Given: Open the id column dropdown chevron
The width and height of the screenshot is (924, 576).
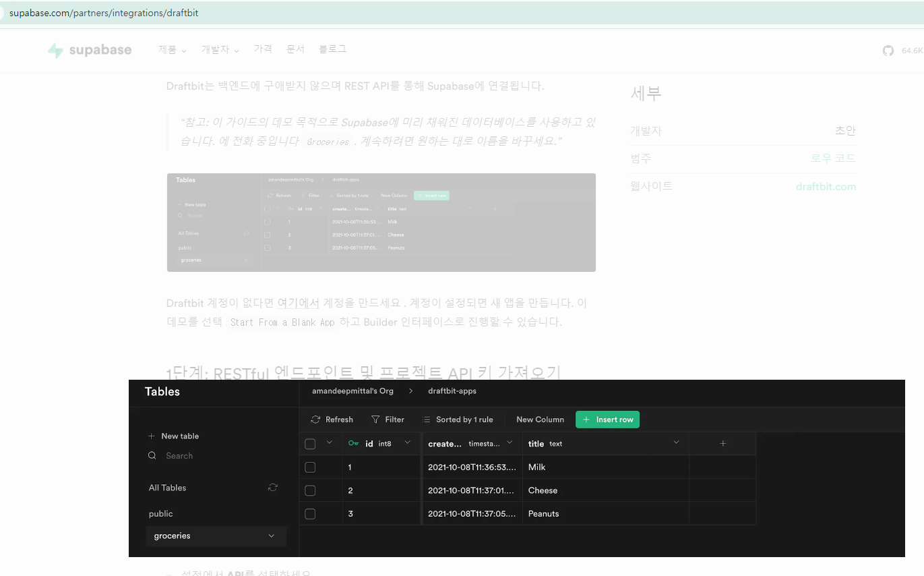Looking at the screenshot, I should click(x=407, y=442).
